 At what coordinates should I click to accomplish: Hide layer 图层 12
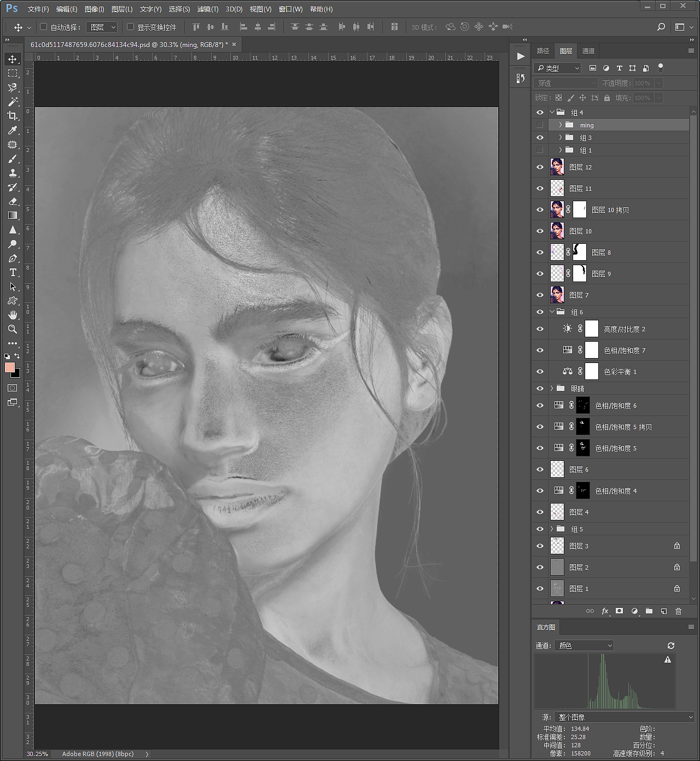[x=540, y=167]
